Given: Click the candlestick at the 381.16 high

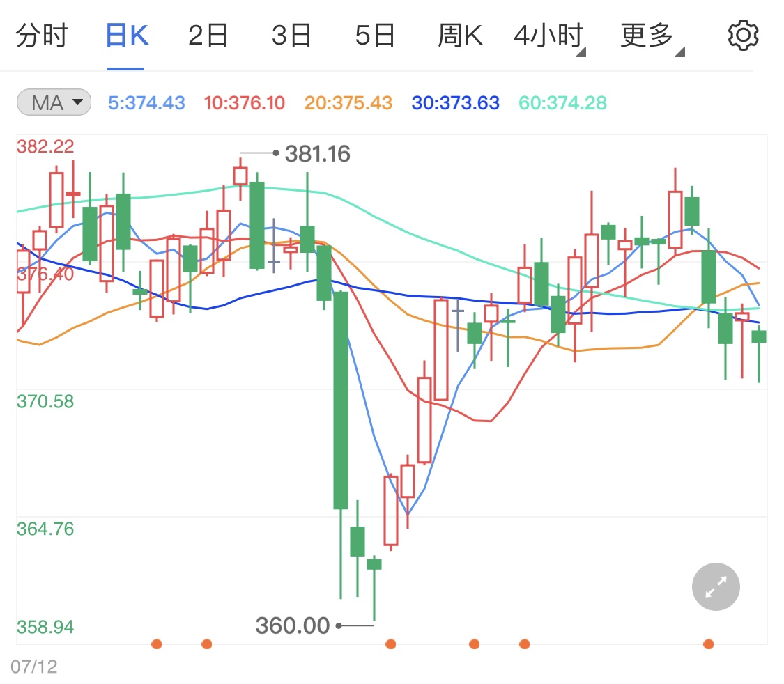Looking at the screenshot, I should (x=240, y=176).
